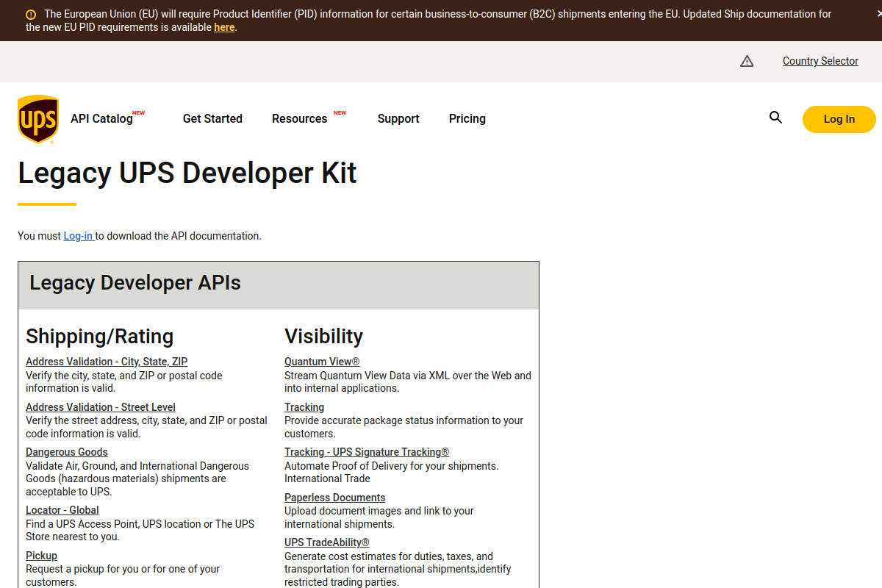
Task: Open the UPS TradeAbility link
Action: click(327, 542)
